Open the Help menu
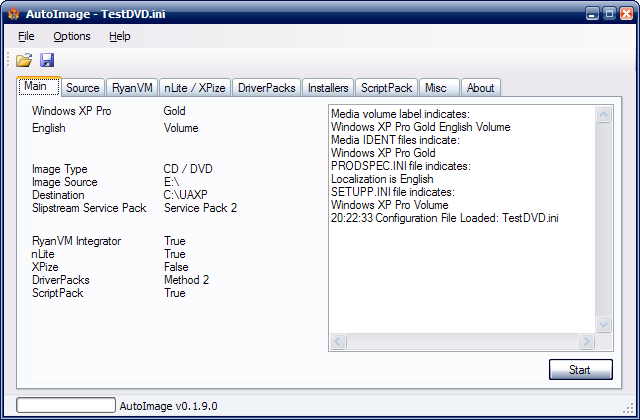Image resolution: width=640 pixels, height=420 pixels. 120,36
